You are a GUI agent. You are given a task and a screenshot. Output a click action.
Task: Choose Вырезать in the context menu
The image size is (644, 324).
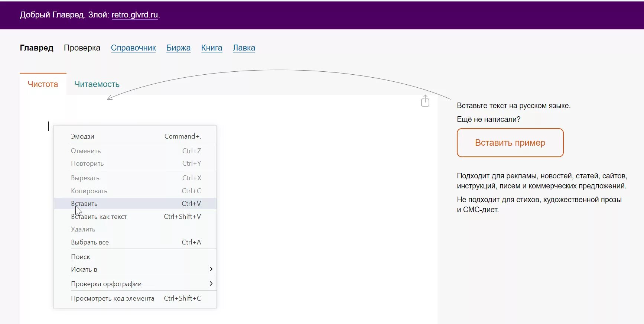point(135,178)
